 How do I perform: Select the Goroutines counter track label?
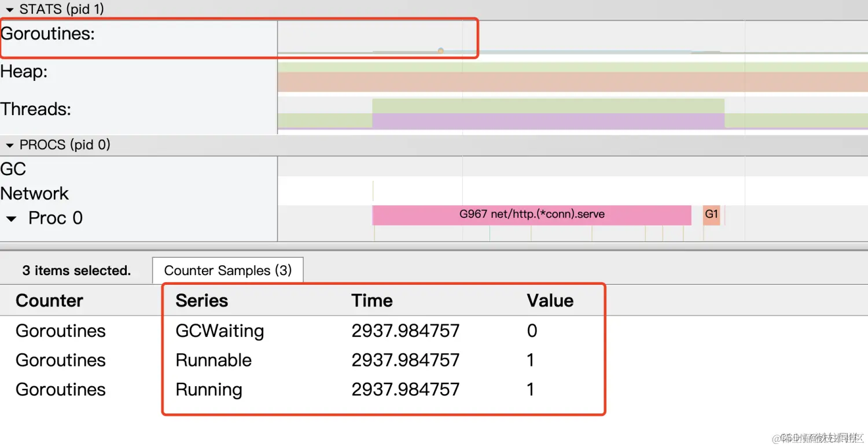point(47,34)
